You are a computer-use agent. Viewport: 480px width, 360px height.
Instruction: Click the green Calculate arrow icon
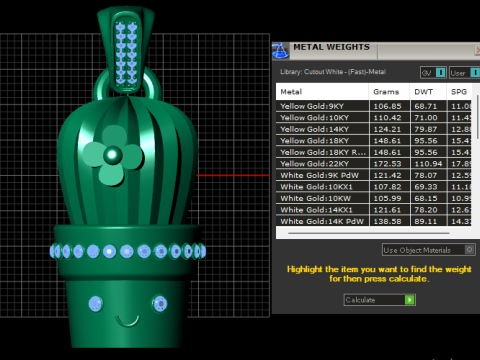pos(410,300)
